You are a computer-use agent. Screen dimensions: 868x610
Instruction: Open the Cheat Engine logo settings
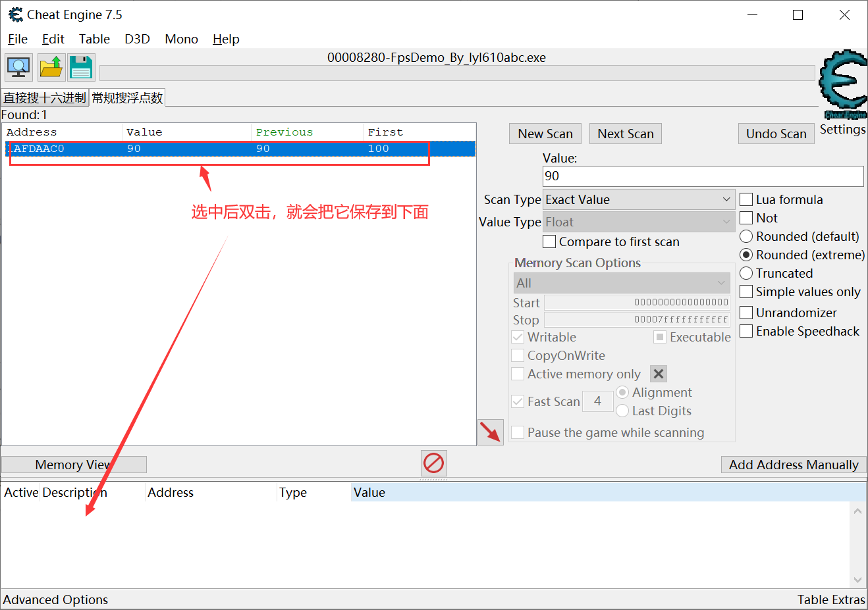coord(842,84)
